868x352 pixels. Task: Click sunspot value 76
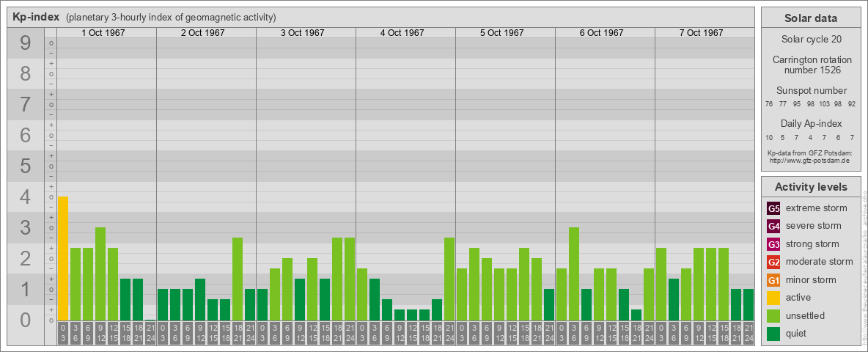click(769, 104)
